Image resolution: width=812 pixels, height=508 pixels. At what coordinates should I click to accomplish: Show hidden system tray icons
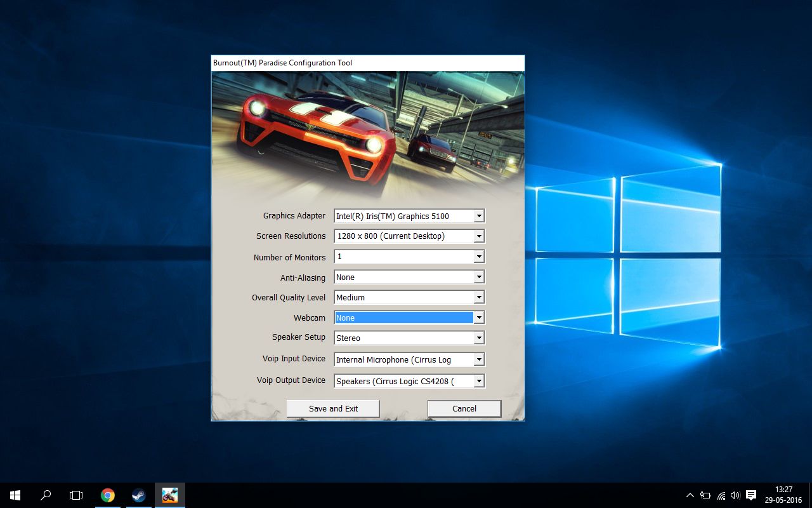[690, 495]
